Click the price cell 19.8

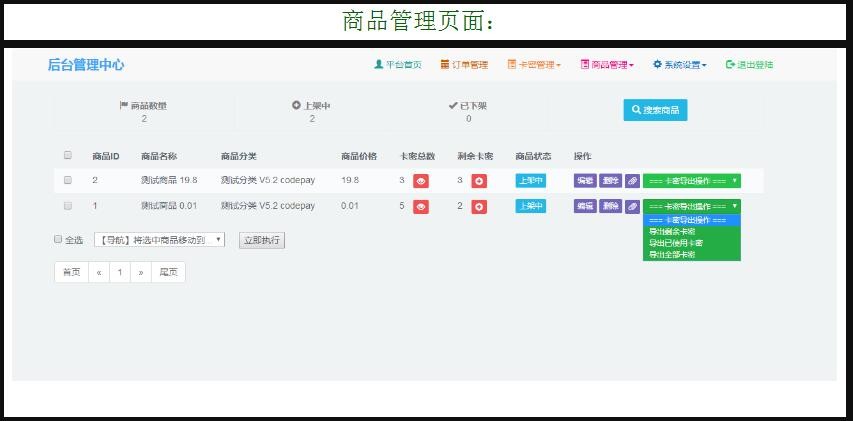point(350,180)
